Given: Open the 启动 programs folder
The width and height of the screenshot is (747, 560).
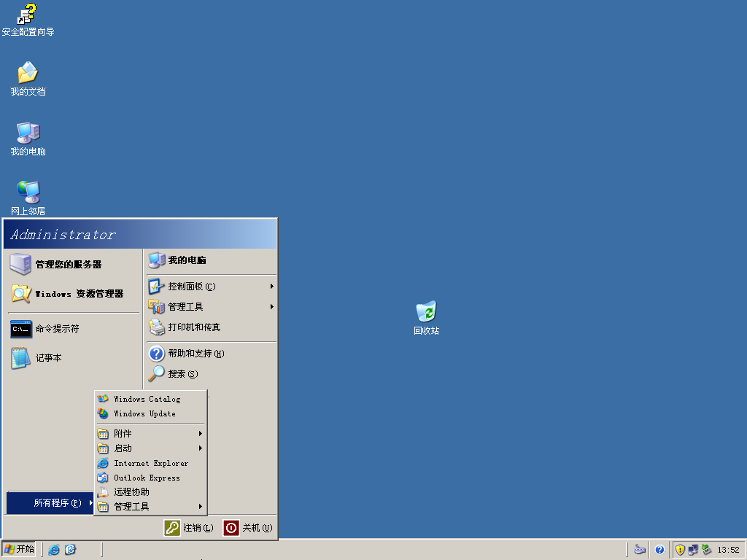Looking at the screenshot, I should click(150, 448).
